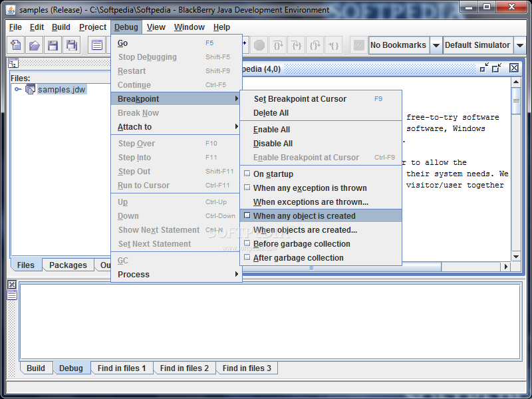Open the View menu
This screenshot has width=532, height=399.
coord(156,27)
